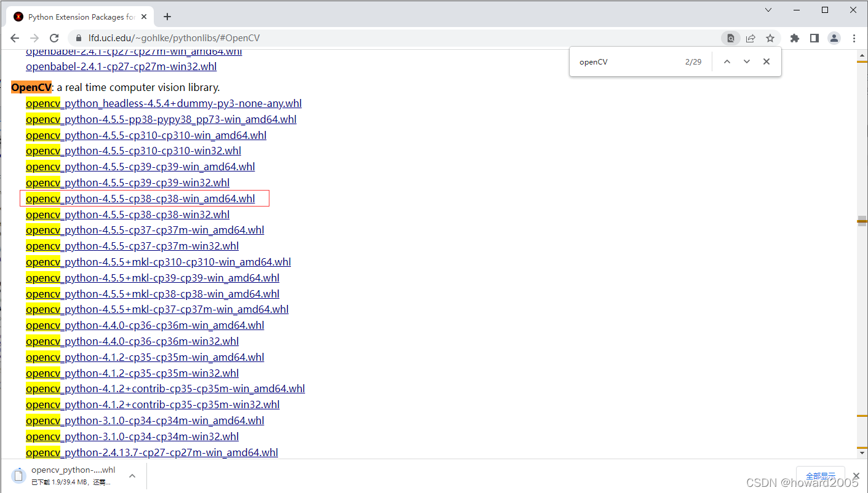Image resolution: width=868 pixels, height=493 pixels.
Task: Download opencv_python-4.1.2+contrib-cp35 amd64 wheel
Action: pyautogui.click(x=165, y=388)
